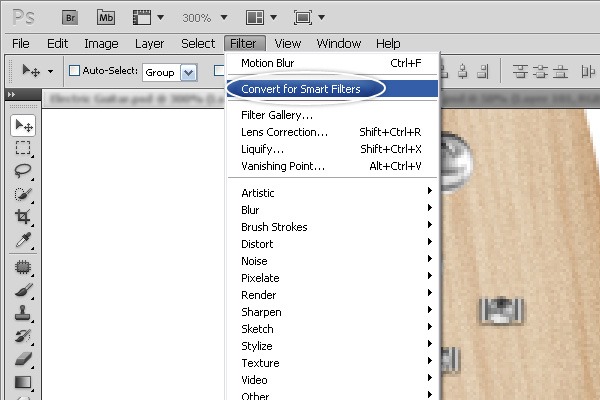Open the Edit menu
The width and height of the screenshot is (600, 400).
(57, 44)
